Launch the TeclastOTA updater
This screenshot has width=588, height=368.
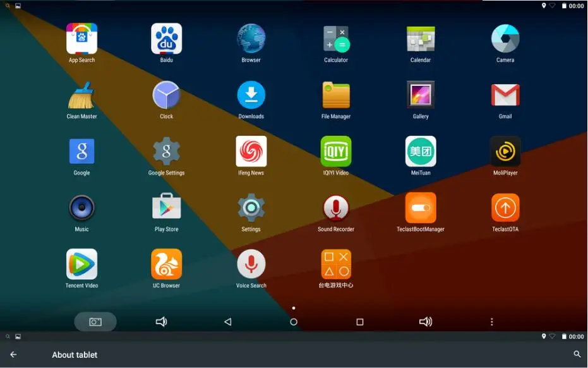(505, 207)
